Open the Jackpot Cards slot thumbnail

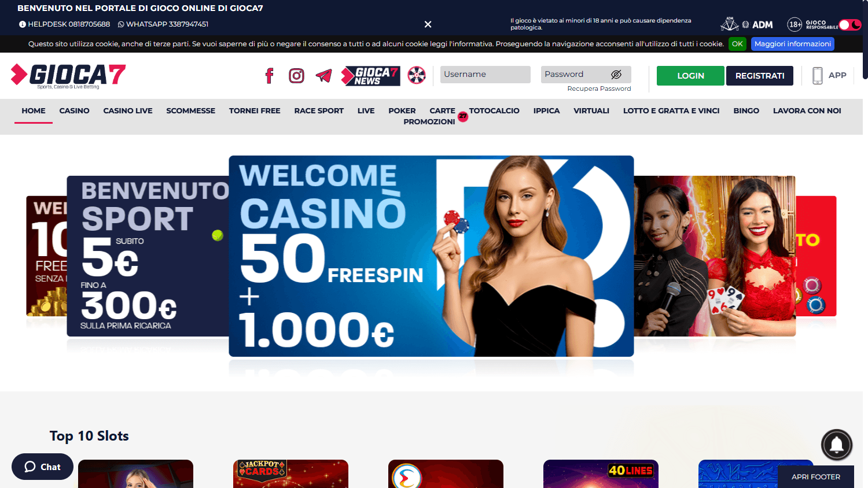click(290, 474)
